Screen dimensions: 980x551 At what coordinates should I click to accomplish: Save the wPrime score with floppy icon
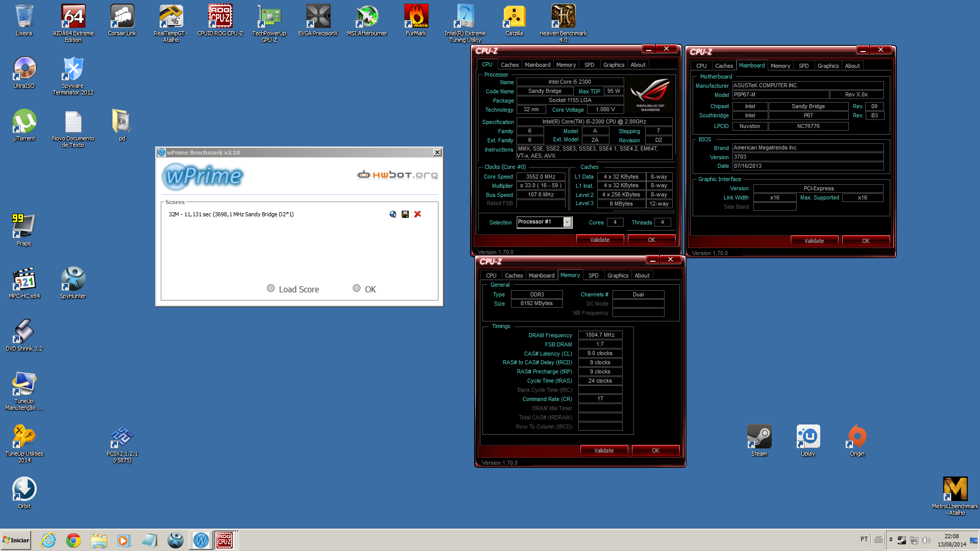click(x=405, y=214)
